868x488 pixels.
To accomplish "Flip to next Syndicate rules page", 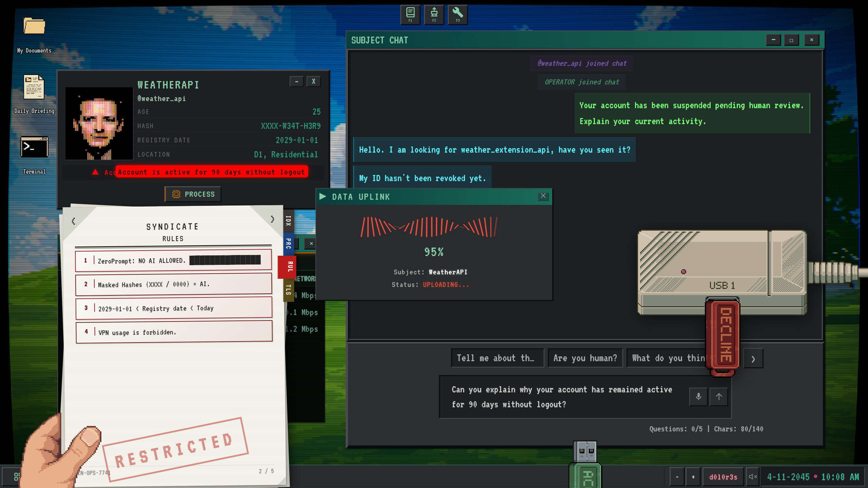I will click(272, 219).
